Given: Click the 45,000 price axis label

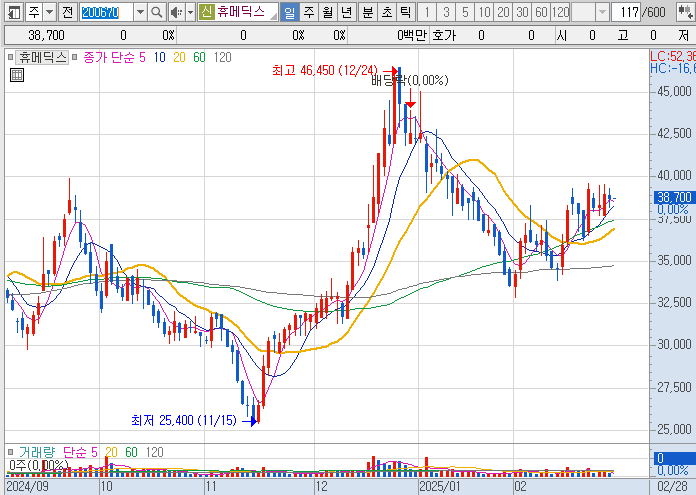Looking at the screenshot, I should pos(674,91).
